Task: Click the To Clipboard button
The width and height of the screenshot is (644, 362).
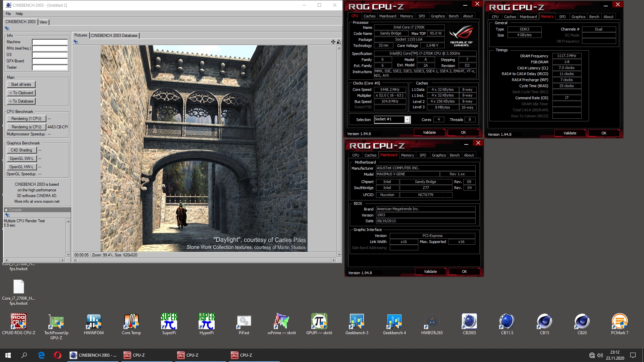Action: pyautogui.click(x=21, y=93)
